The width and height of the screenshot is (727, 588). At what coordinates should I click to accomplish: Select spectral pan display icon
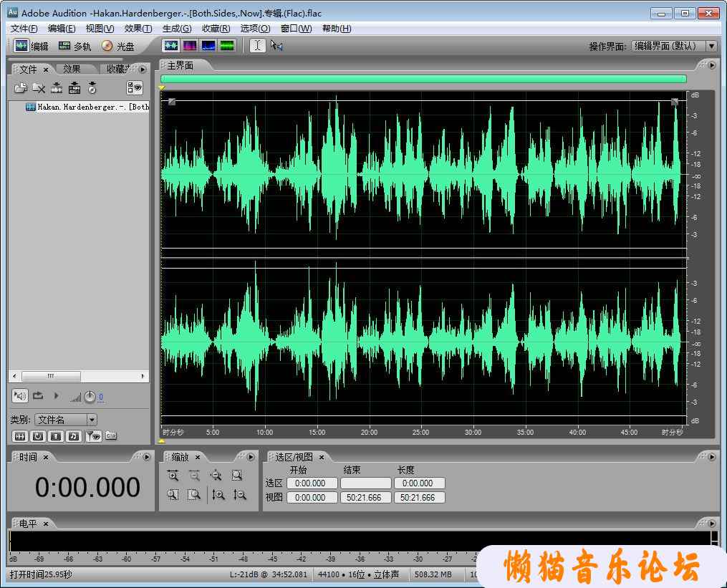point(208,45)
